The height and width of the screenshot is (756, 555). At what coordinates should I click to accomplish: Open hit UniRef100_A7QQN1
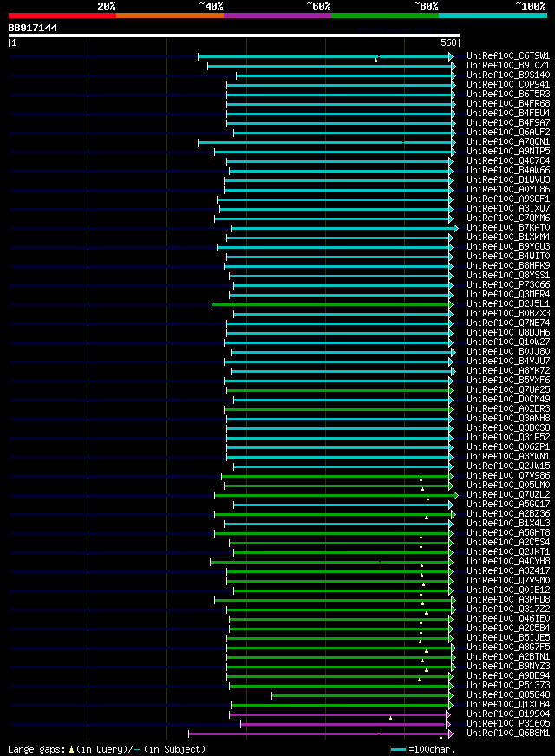click(508, 142)
